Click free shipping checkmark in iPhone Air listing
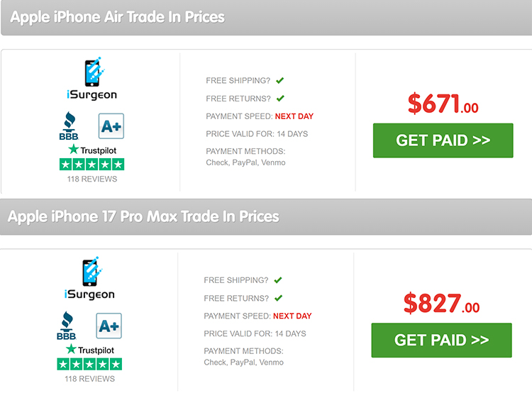 [x=280, y=80]
